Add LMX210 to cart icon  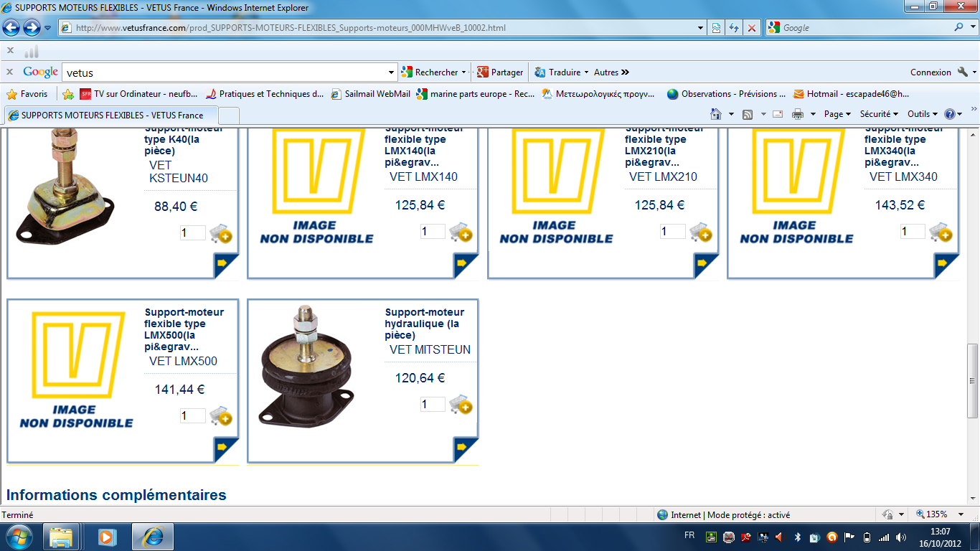click(x=701, y=232)
